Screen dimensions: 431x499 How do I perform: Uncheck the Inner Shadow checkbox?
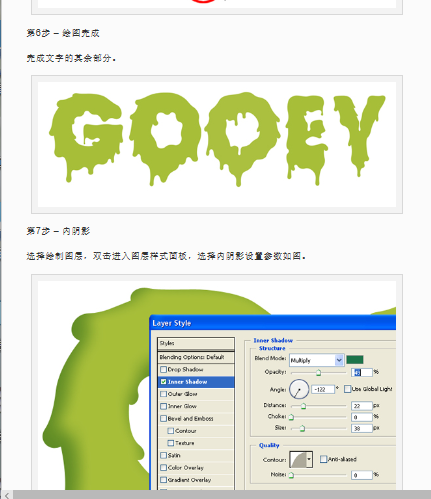[x=163, y=382]
